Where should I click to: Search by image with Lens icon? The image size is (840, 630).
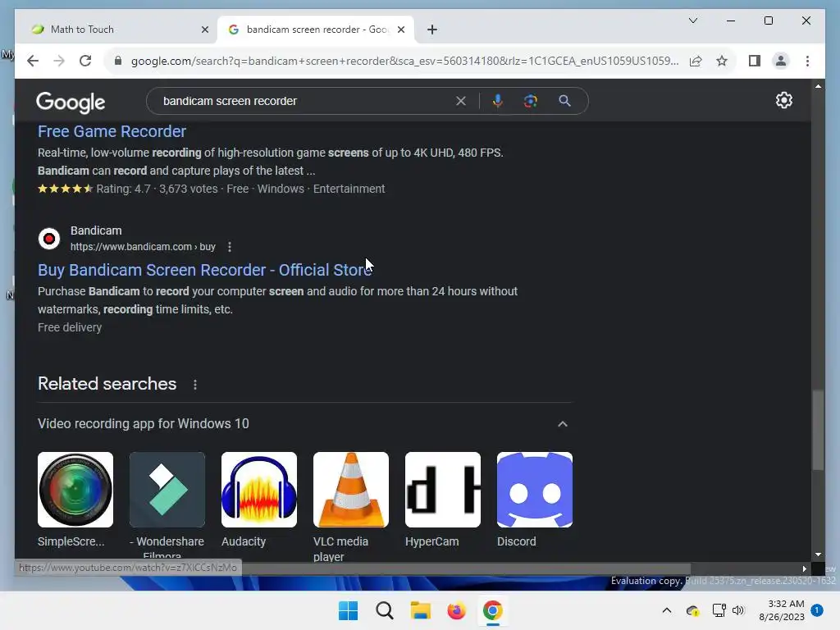point(531,101)
